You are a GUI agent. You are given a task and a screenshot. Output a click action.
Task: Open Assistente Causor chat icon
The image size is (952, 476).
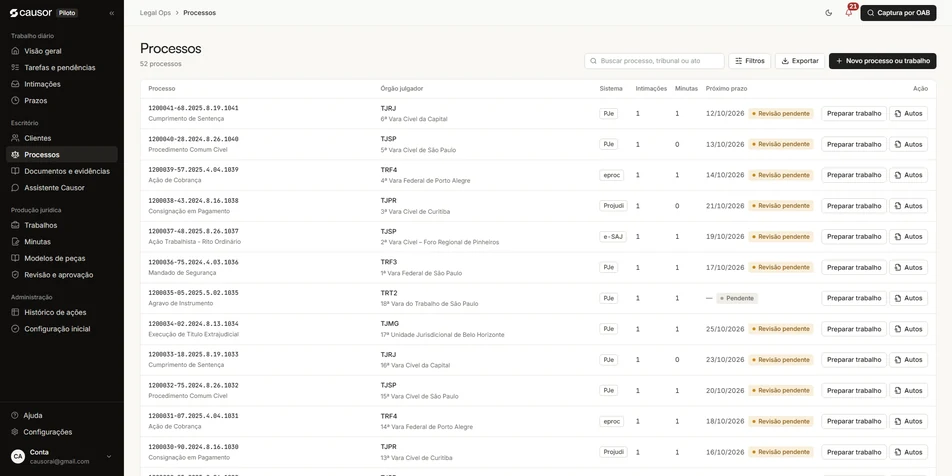[15, 188]
